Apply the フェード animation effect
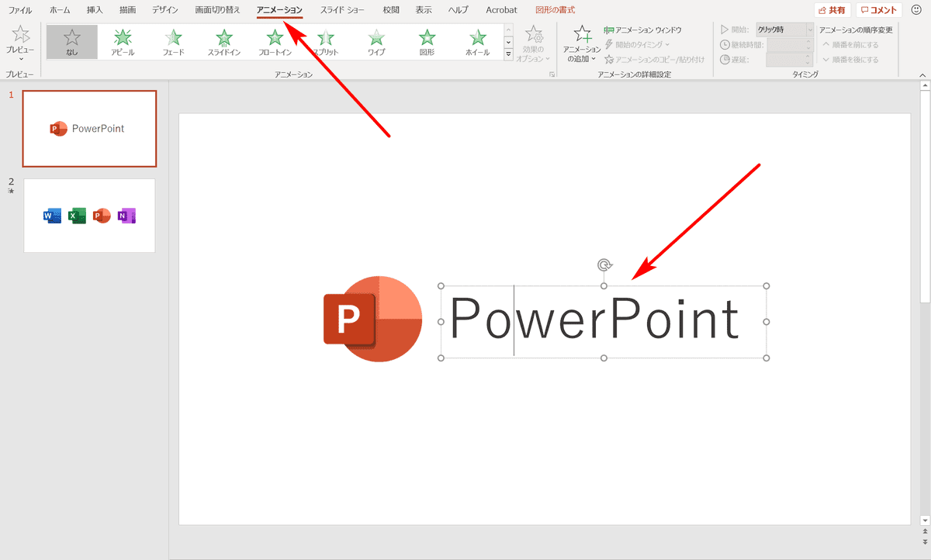The image size is (931, 560). point(174,42)
